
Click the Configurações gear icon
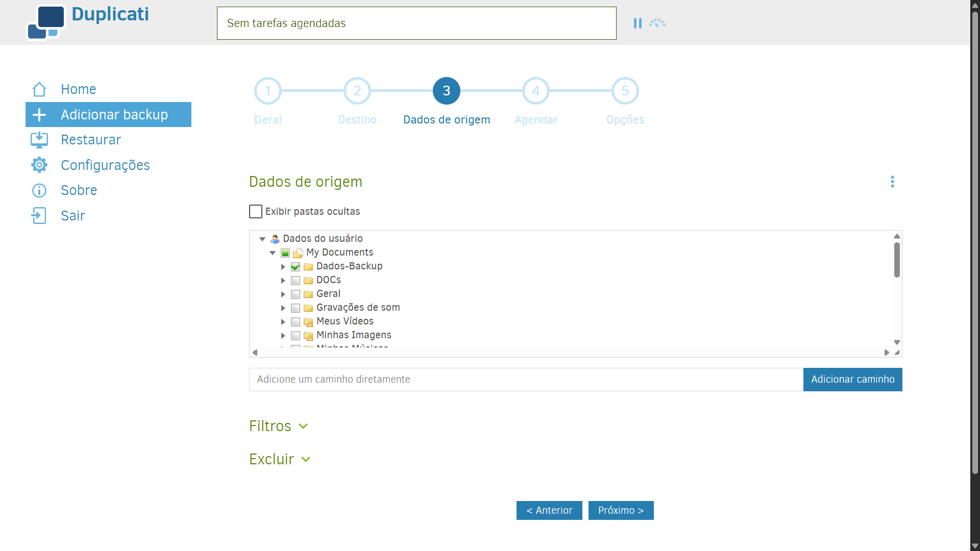click(x=39, y=165)
